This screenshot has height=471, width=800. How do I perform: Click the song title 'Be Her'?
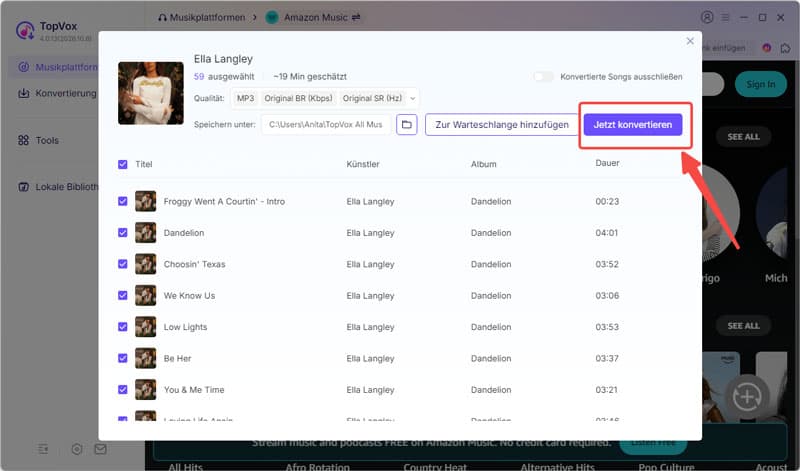[x=177, y=358]
